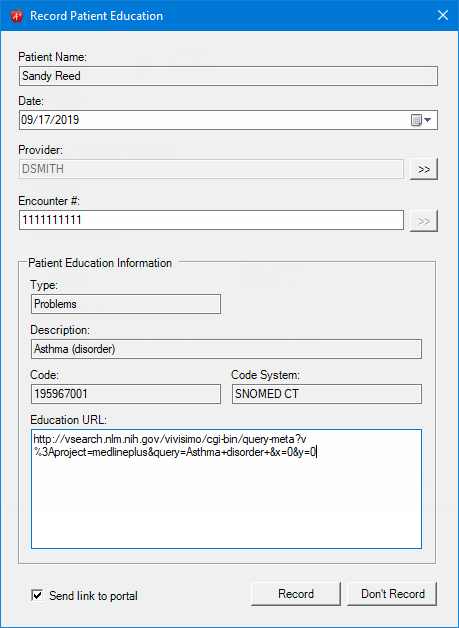Expand the Date dropdown arrow

click(427, 120)
